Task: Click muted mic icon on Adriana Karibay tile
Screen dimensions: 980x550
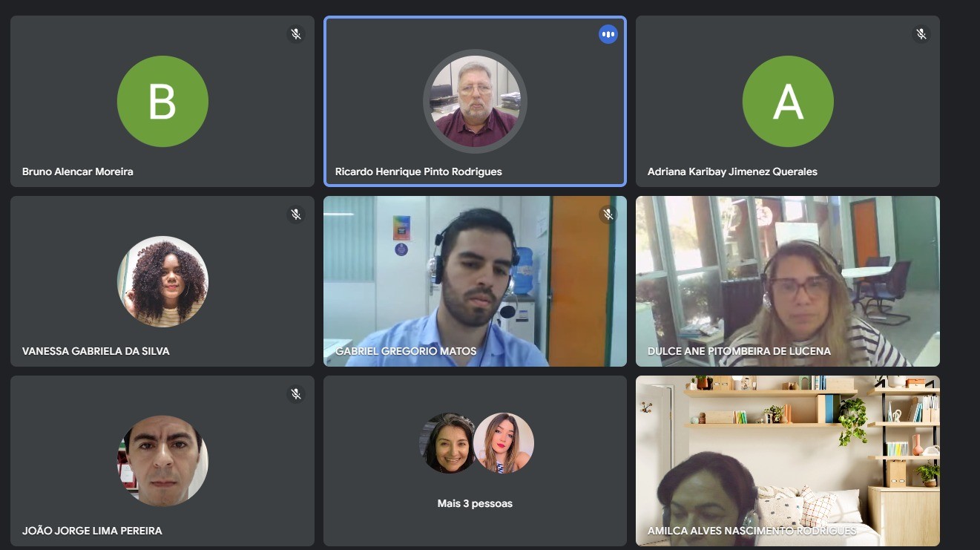Action: click(921, 34)
